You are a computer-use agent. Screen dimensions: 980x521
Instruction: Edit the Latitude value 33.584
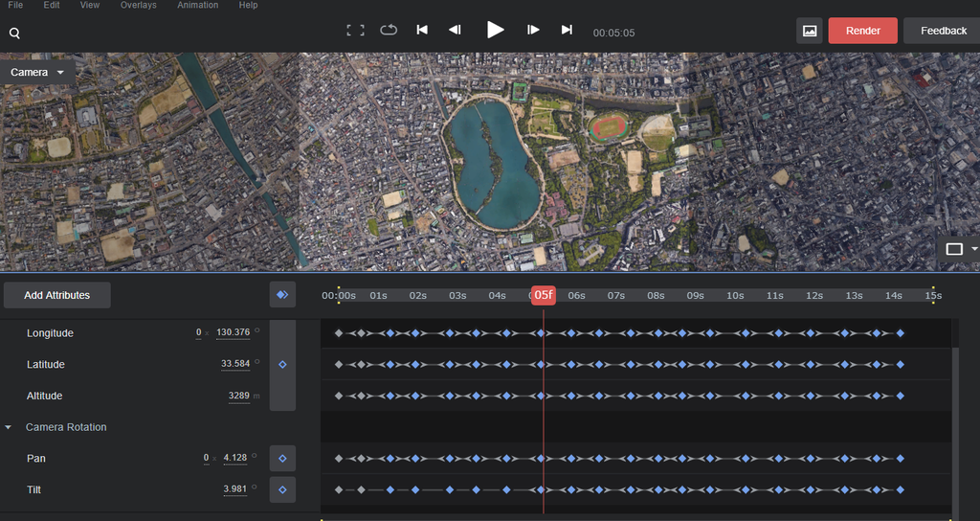click(x=235, y=364)
